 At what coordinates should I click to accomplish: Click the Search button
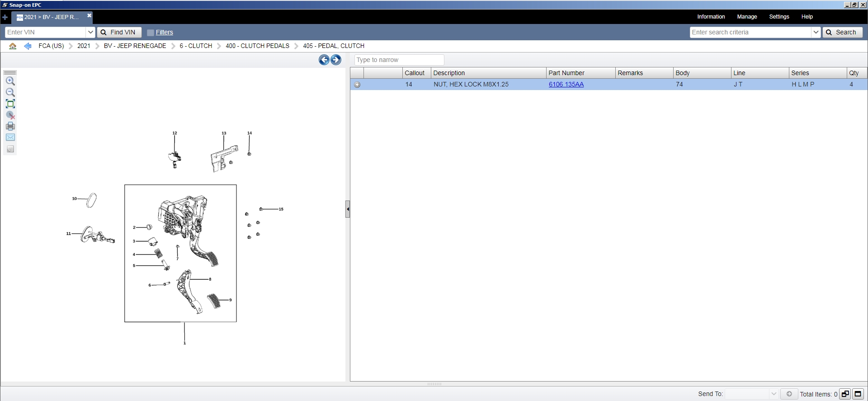(842, 32)
